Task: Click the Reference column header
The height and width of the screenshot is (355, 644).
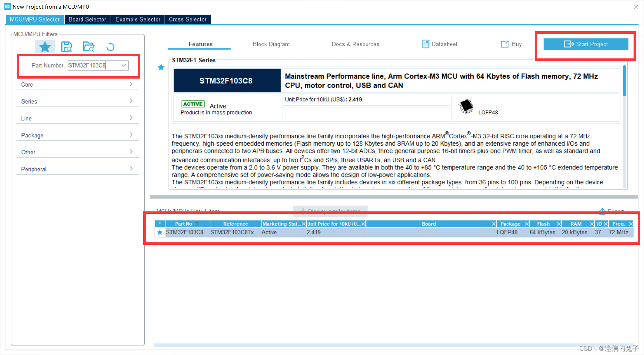Action: click(x=235, y=224)
